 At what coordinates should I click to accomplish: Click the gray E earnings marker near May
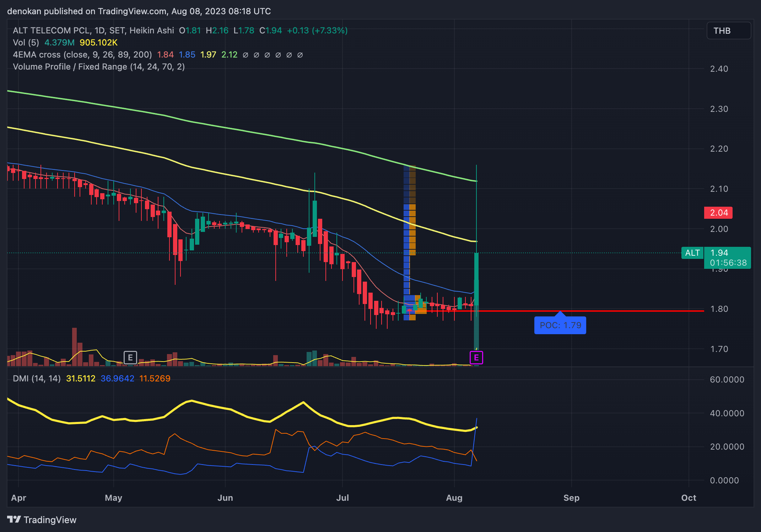pos(130,358)
